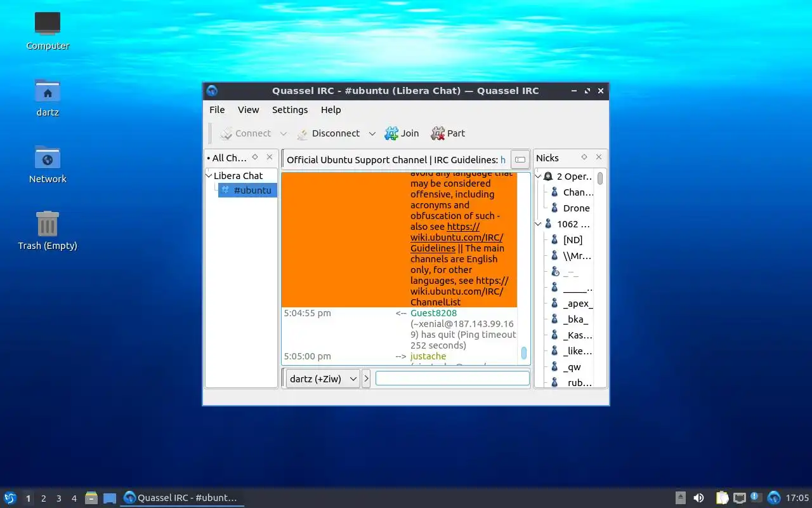Open the Help menu

331,110
